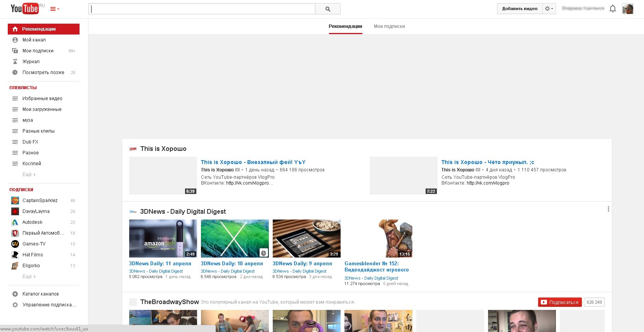Image resolution: width=644 pixels, height=332 pixels.
Task: Open video 'Чёто приуныл. ;с'
Action: tap(488, 162)
